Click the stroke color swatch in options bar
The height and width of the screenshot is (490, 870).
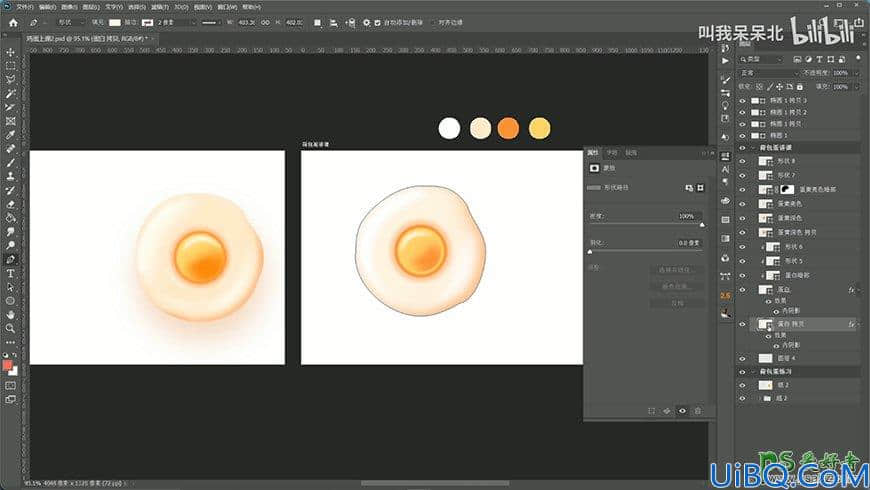147,23
